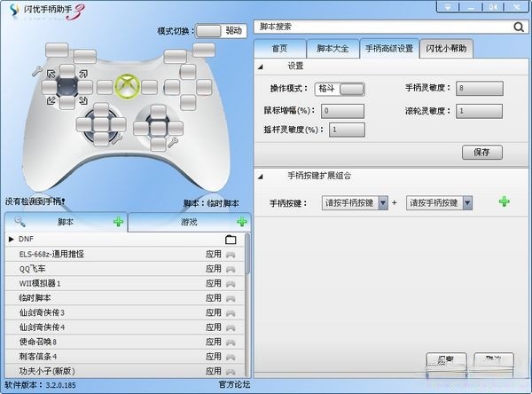The height and width of the screenshot is (394, 532).
Task: Click gamepad icon for ELS-668z-通用推怪
Action: click(231, 255)
